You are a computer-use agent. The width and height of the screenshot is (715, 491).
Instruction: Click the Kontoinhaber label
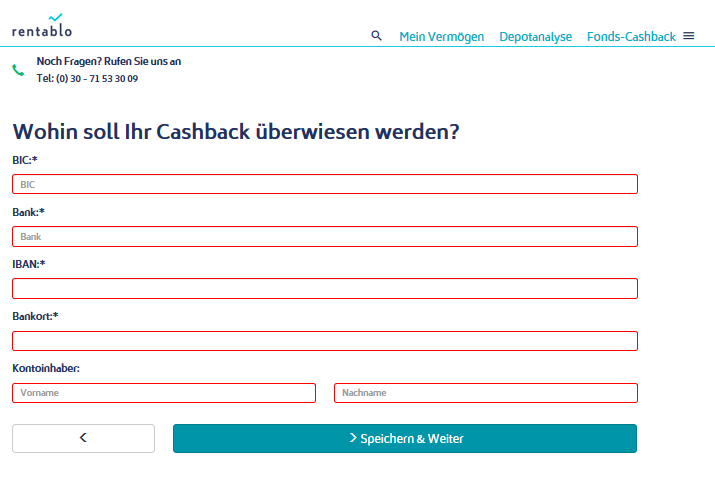(x=46, y=368)
